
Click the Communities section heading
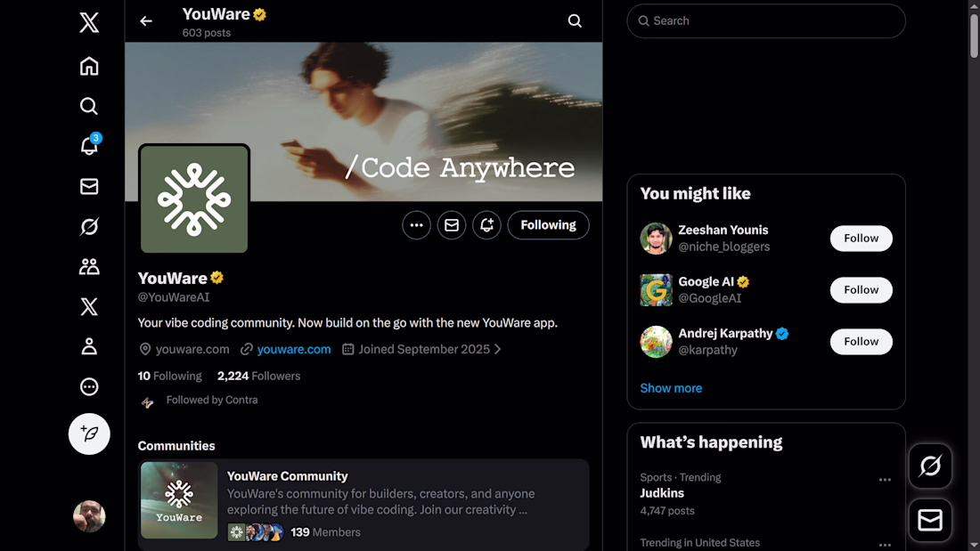coord(176,446)
